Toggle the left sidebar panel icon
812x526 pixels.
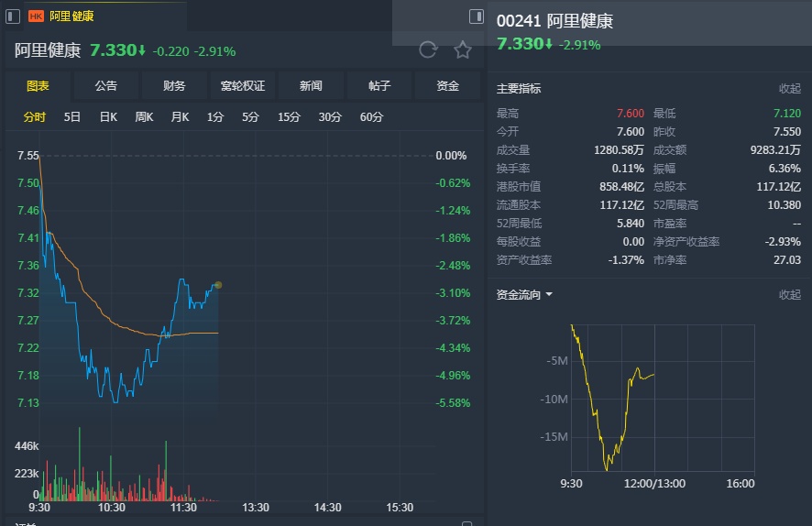point(13,16)
